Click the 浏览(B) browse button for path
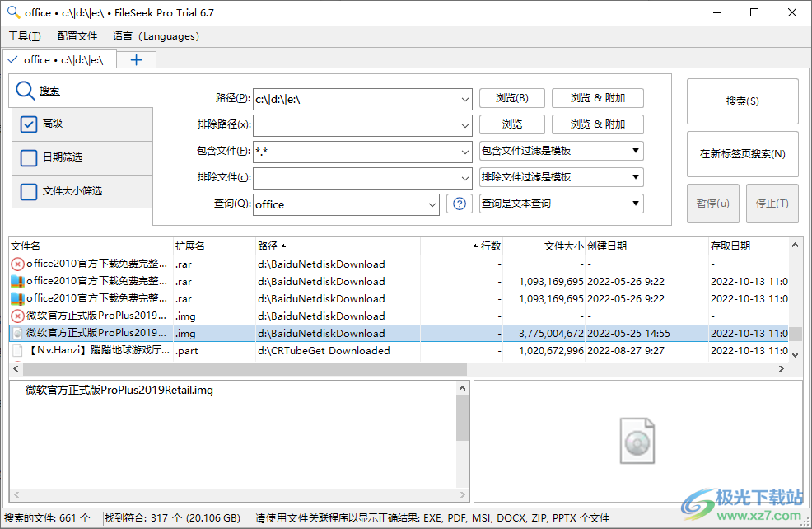The width and height of the screenshot is (812, 529). (x=511, y=98)
